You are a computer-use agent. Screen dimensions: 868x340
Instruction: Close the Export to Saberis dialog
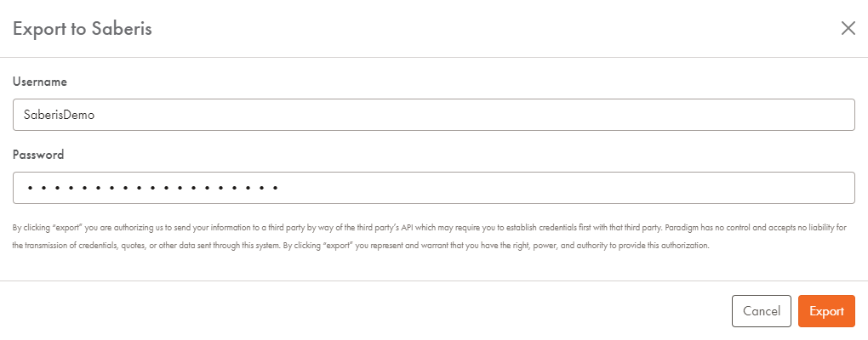coord(848,28)
